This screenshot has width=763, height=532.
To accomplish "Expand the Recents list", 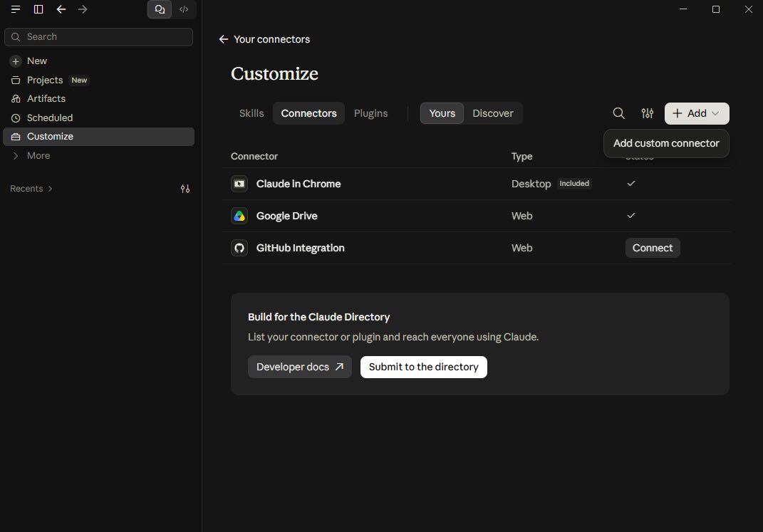I will pos(31,189).
